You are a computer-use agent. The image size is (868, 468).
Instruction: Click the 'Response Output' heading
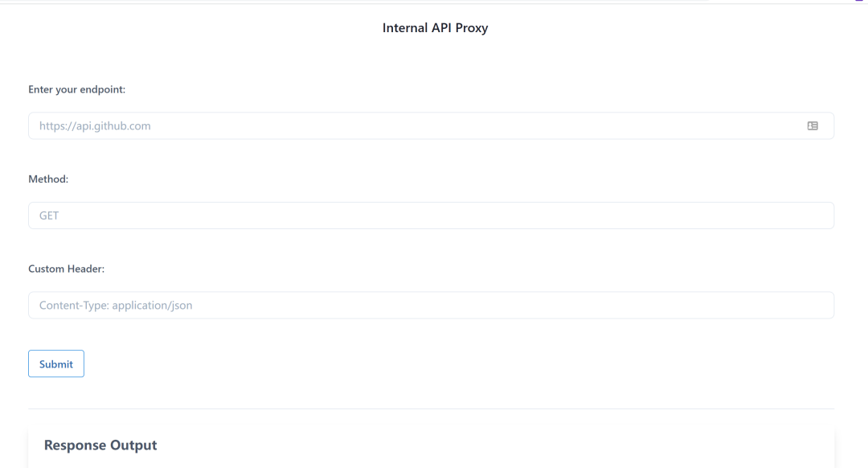click(100, 445)
